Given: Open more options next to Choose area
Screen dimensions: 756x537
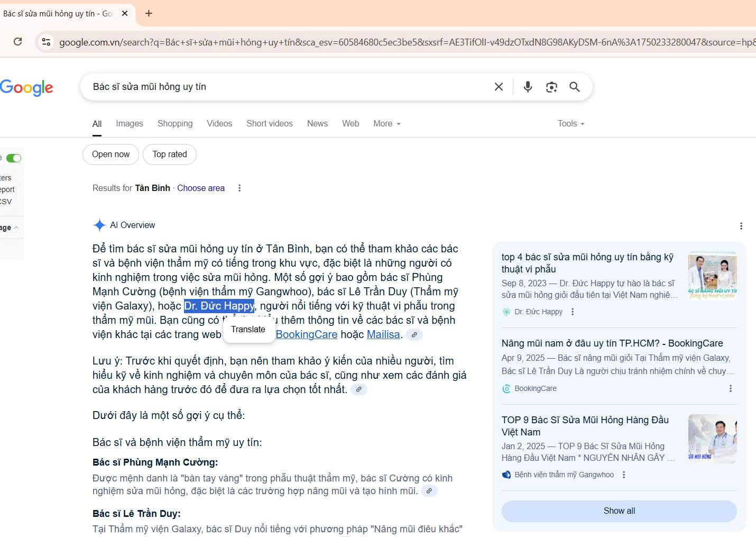Looking at the screenshot, I should (x=239, y=188).
